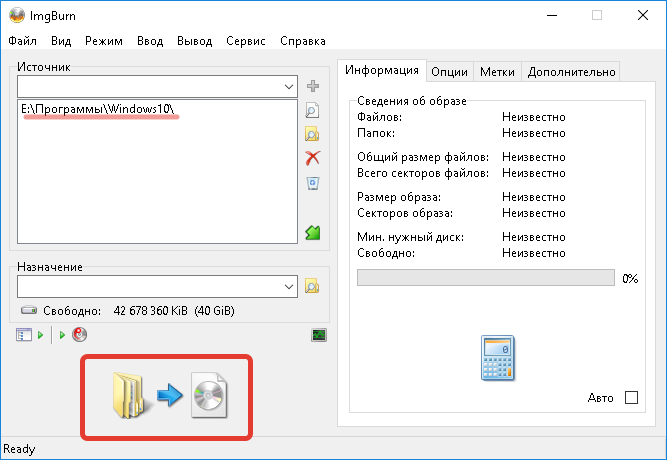Image resolution: width=667 pixels, height=460 pixels.
Task: Click the browse for file icon
Action: coord(313,110)
